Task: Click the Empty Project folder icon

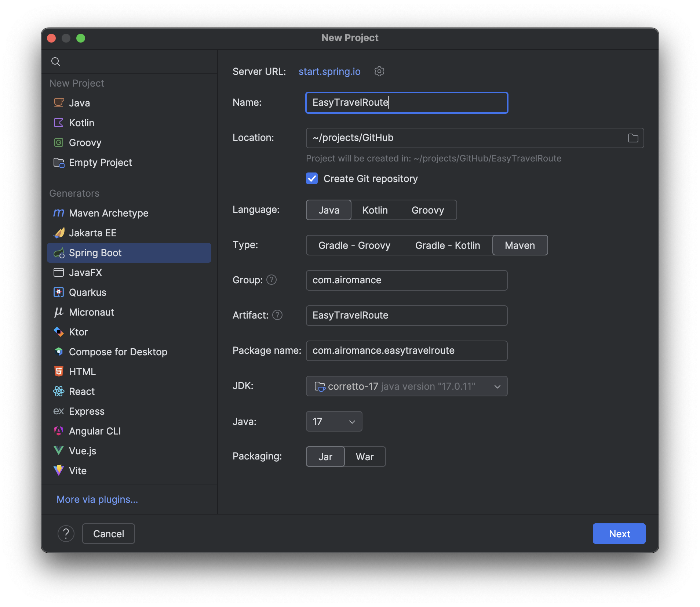Action: click(59, 162)
